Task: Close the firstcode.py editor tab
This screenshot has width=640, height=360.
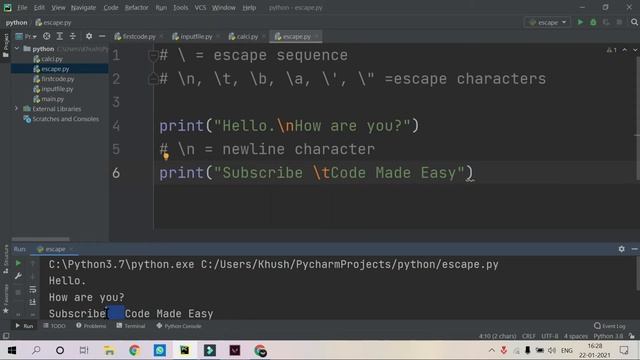Action: [x=162, y=36]
